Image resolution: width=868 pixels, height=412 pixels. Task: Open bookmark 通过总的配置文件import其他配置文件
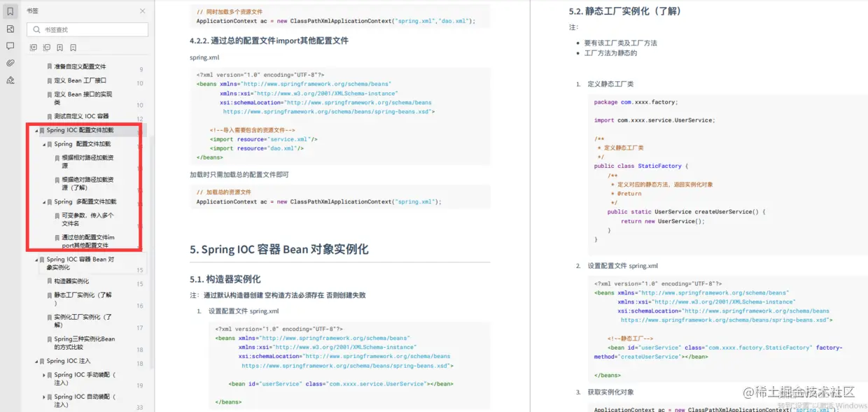pos(88,241)
